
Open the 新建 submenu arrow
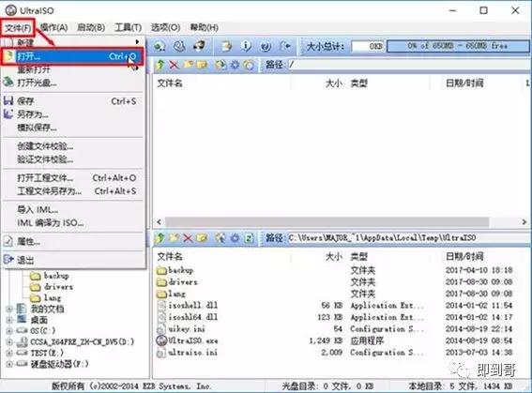137,41
